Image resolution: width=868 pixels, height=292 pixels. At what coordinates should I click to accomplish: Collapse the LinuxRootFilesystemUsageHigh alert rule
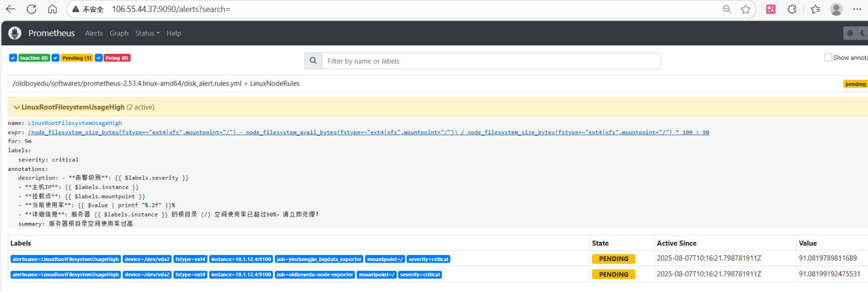coord(17,107)
